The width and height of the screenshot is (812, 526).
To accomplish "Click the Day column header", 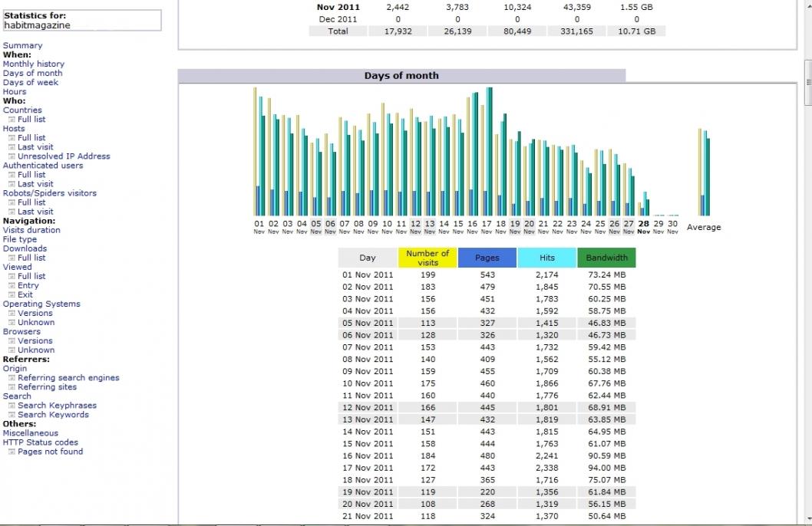I will [367, 258].
